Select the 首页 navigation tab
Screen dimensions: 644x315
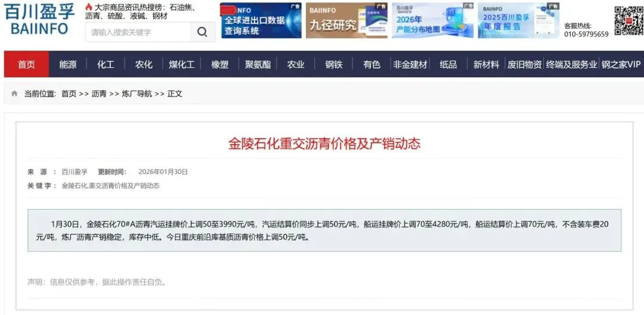click(x=26, y=64)
